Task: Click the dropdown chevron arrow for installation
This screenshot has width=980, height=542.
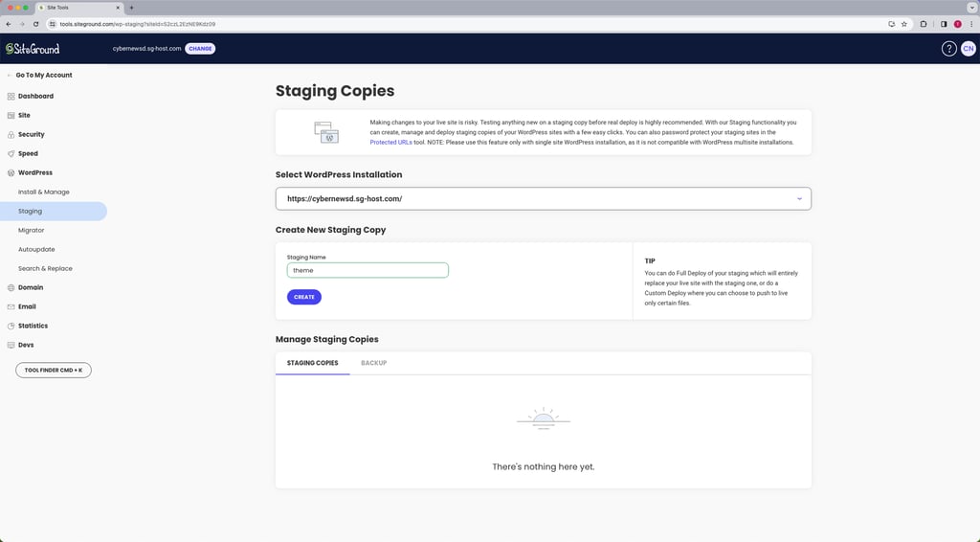Action: tap(799, 199)
